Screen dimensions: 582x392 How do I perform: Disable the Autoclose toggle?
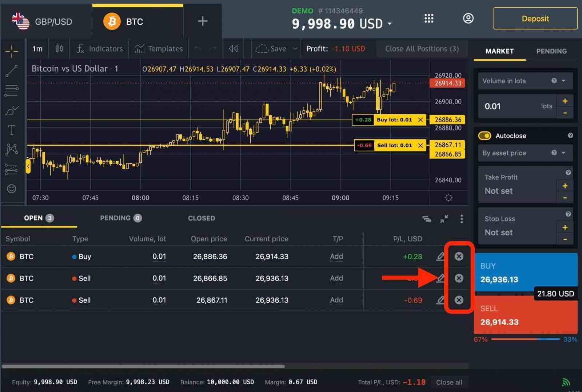(485, 136)
